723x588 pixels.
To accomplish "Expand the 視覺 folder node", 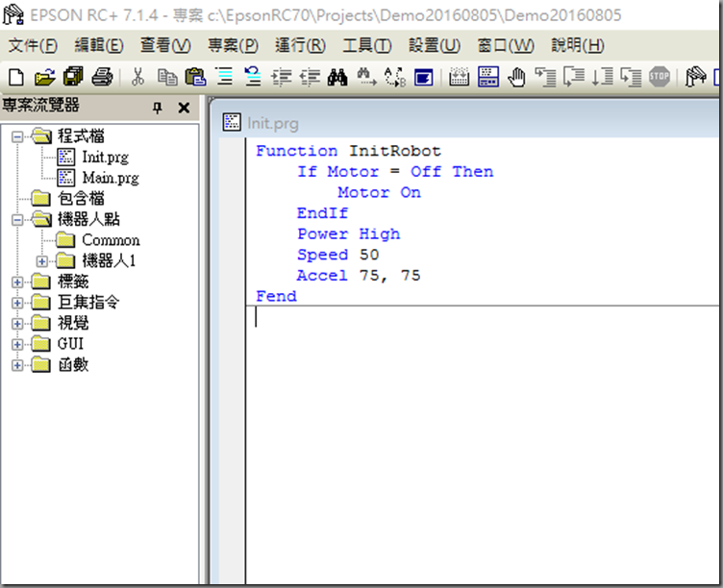I will coord(17,324).
